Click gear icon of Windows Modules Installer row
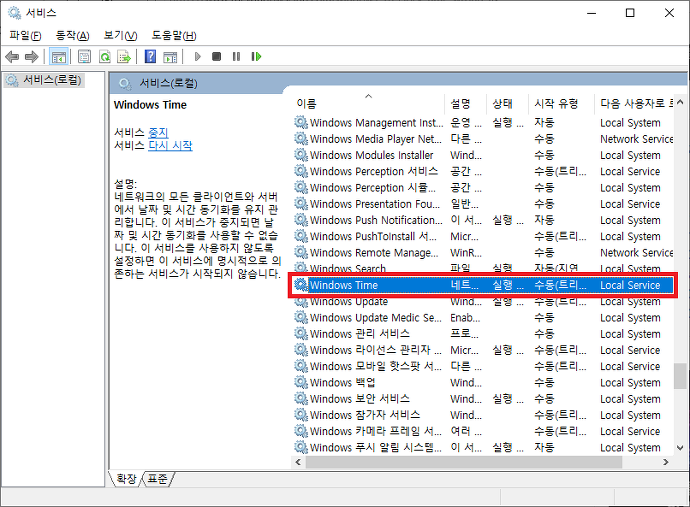The image size is (690, 507). coord(301,155)
